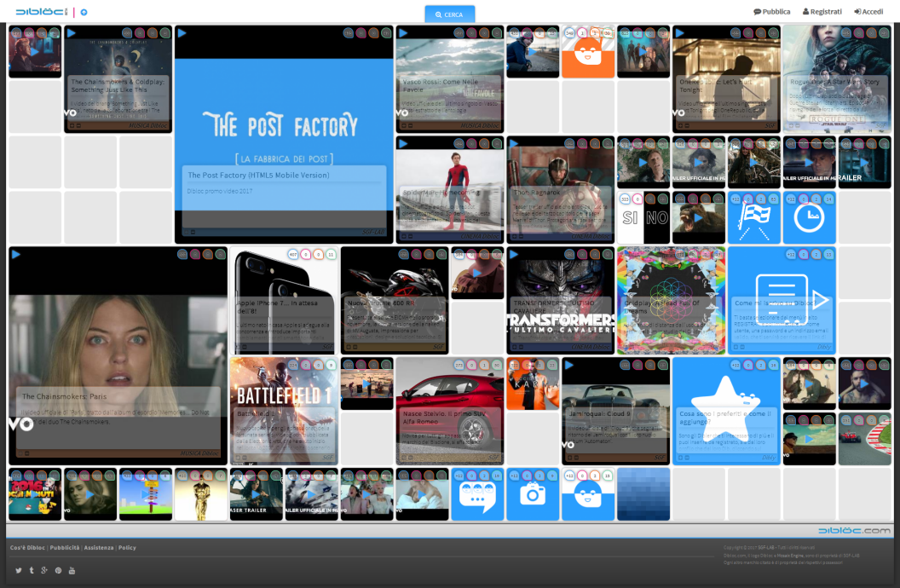Open the Cos'è Dibloc footer link
The image size is (900, 588).
point(27,548)
